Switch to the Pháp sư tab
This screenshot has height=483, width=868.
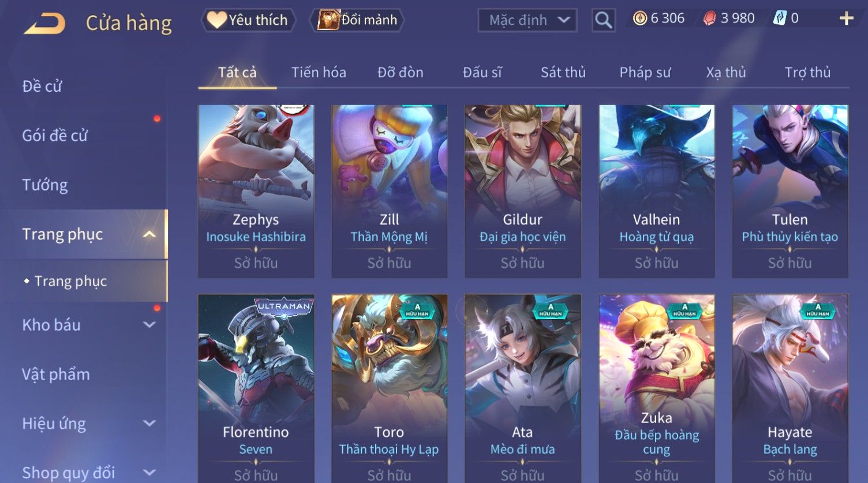[x=645, y=72]
